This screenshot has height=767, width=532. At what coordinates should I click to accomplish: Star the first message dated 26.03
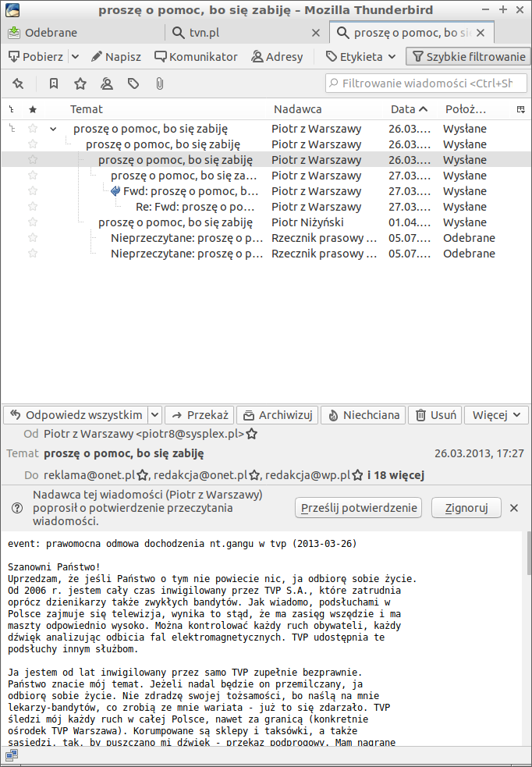[x=33, y=129]
